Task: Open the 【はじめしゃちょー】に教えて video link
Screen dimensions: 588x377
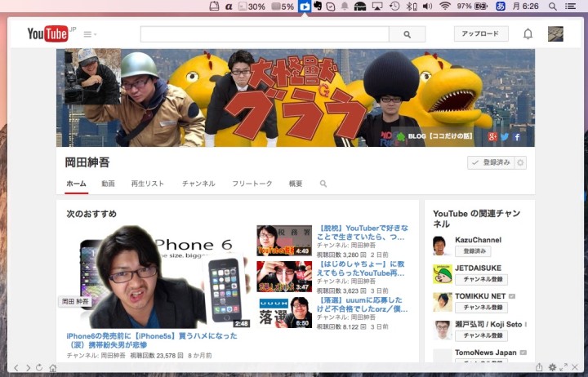Action: 361,268
